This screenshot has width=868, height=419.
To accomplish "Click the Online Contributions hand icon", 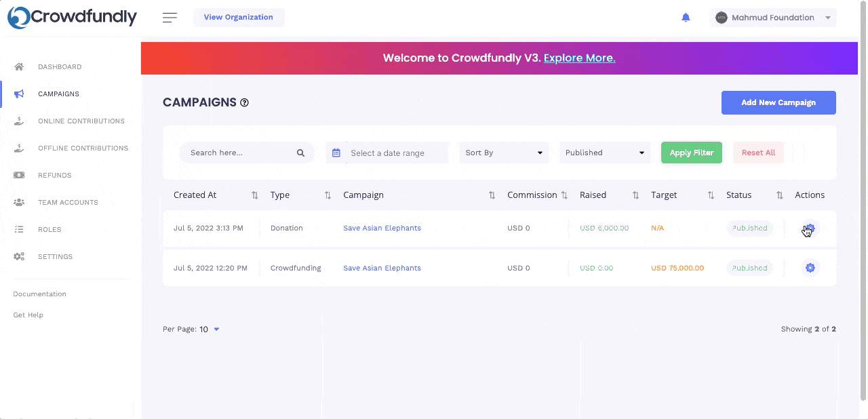I will point(19,121).
